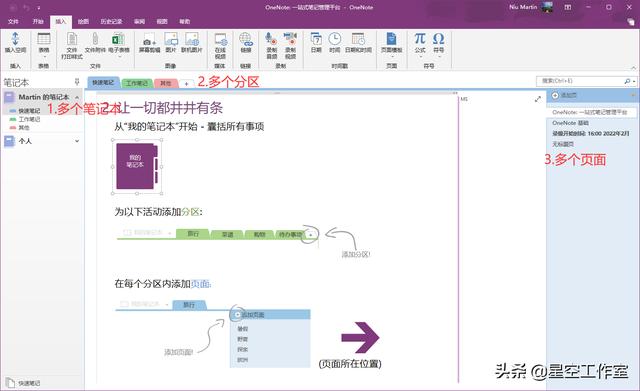Insert the time with the clock 时间 icon
The image size is (640, 391).
pyautogui.click(x=335, y=39)
